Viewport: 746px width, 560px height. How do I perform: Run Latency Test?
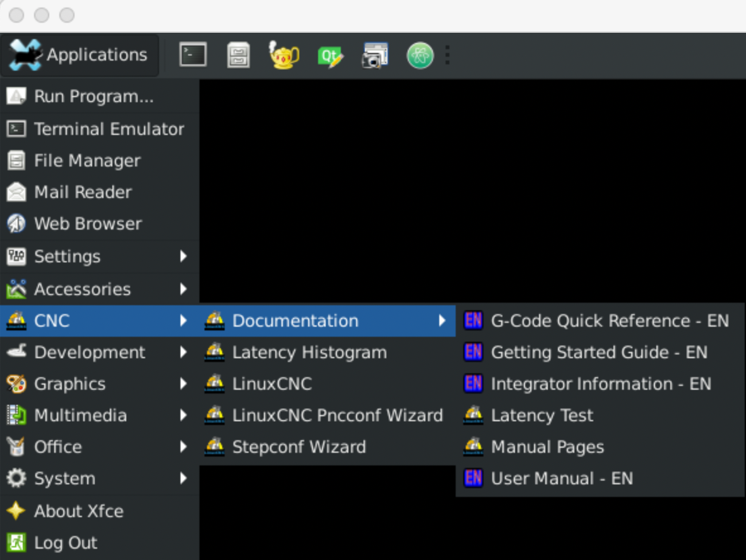pos(600,416)
